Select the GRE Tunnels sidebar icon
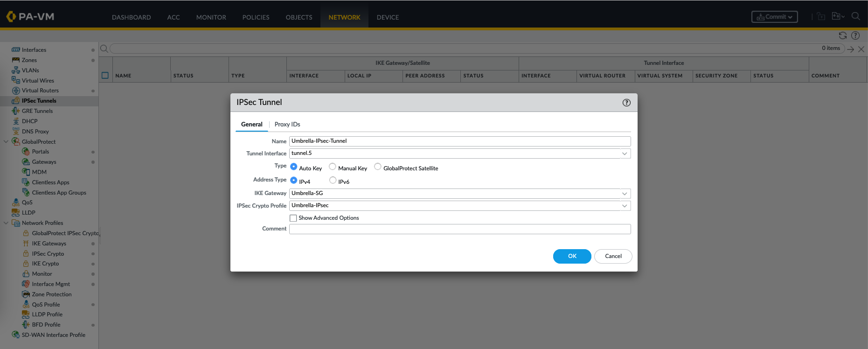 point(16,111)
